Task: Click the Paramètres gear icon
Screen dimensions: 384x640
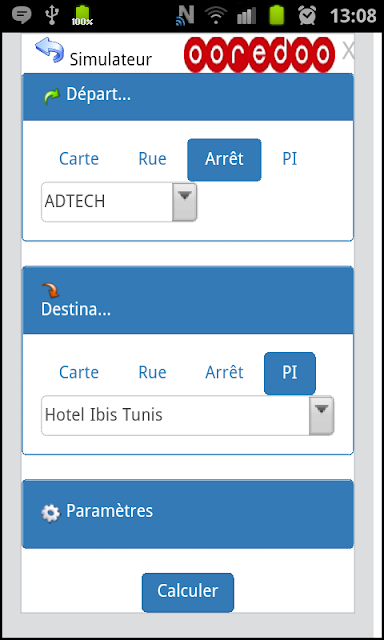Action: (x=51, y=513)
